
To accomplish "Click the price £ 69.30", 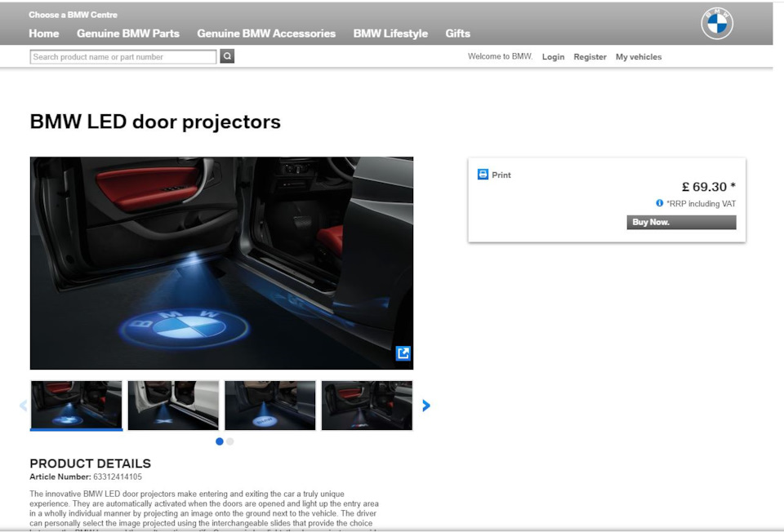I will 705,187.
